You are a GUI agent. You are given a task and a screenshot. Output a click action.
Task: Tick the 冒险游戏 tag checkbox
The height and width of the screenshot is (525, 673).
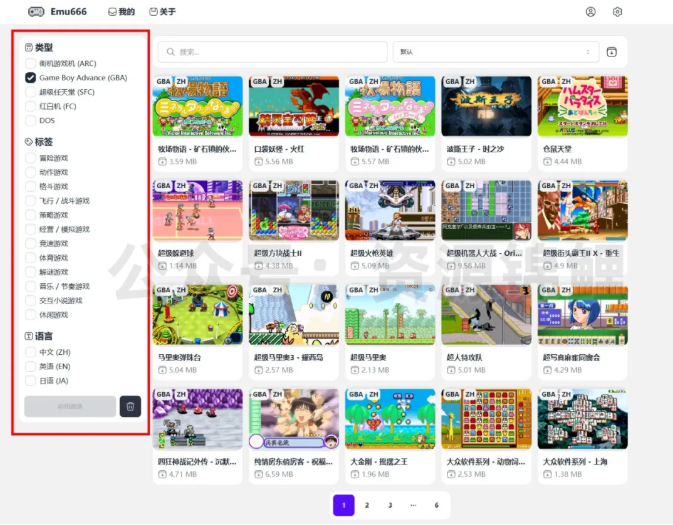point(30,158)
